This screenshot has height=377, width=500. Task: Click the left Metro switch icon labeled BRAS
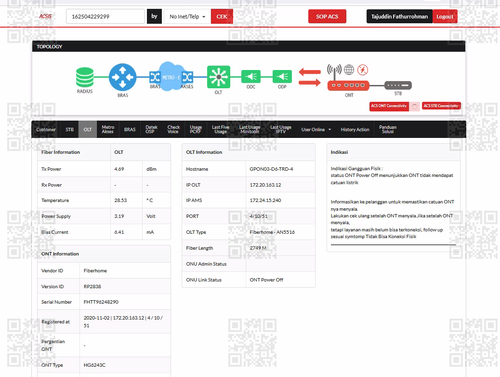tap(155, 77)
